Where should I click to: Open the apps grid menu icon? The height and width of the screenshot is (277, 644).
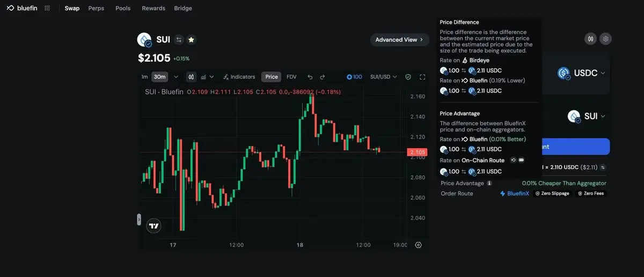click(x=47, y=8)
